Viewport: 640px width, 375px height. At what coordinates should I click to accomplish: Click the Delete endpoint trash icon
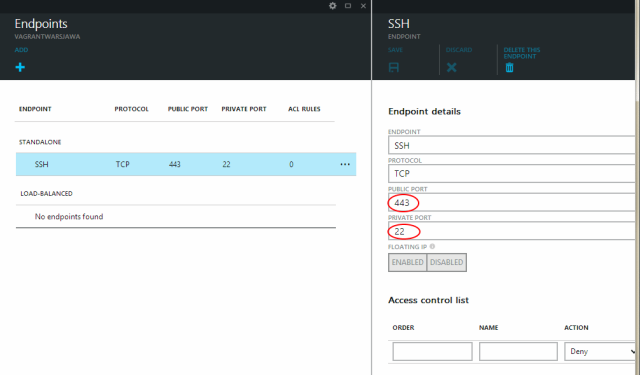(509, 68)
